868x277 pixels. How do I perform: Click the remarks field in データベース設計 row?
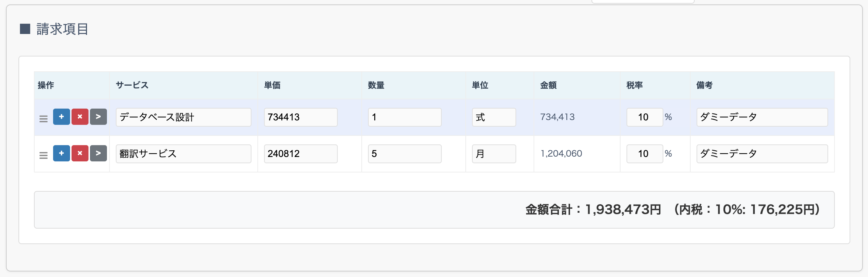tap(762, 117)
